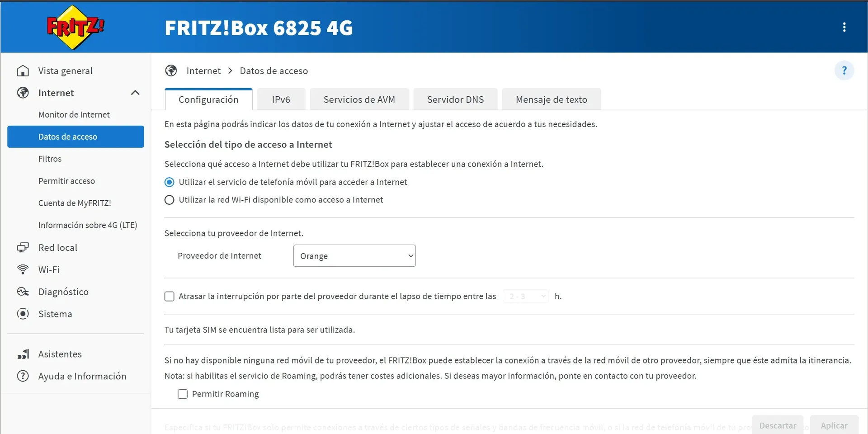Viewport: 868px width, 434px height.
Task: Click the Red local network icon
Action: 23,247
